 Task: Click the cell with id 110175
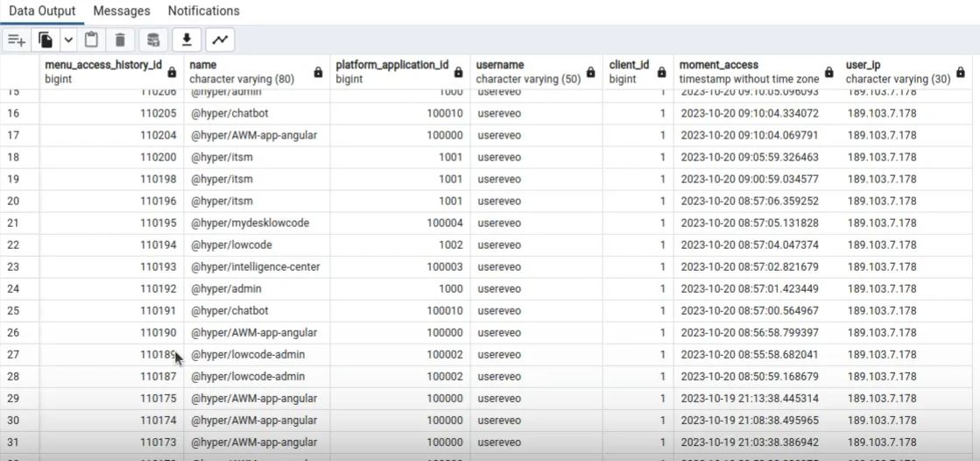point(111,399)
